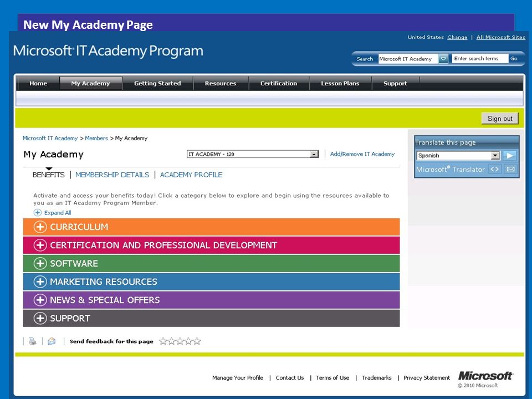Click the Sign out button
532x399 pixels.
tap(500, 119)
